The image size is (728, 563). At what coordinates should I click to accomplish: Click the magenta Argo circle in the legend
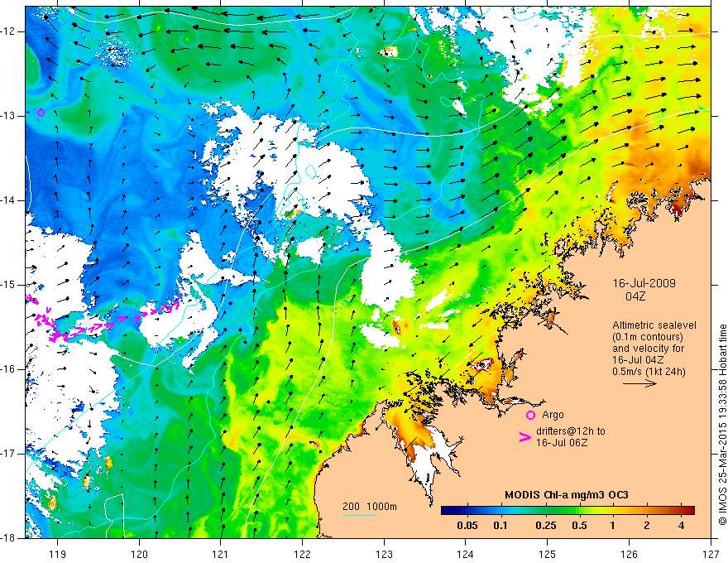pyautogui.click(x=530, y=415)
